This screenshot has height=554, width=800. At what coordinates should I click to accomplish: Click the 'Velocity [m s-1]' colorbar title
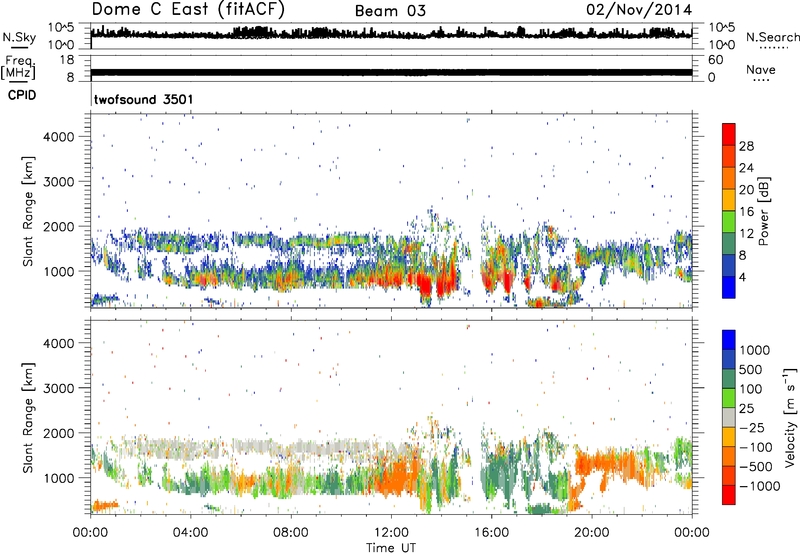pyautogui.click(x=790, y=417)
